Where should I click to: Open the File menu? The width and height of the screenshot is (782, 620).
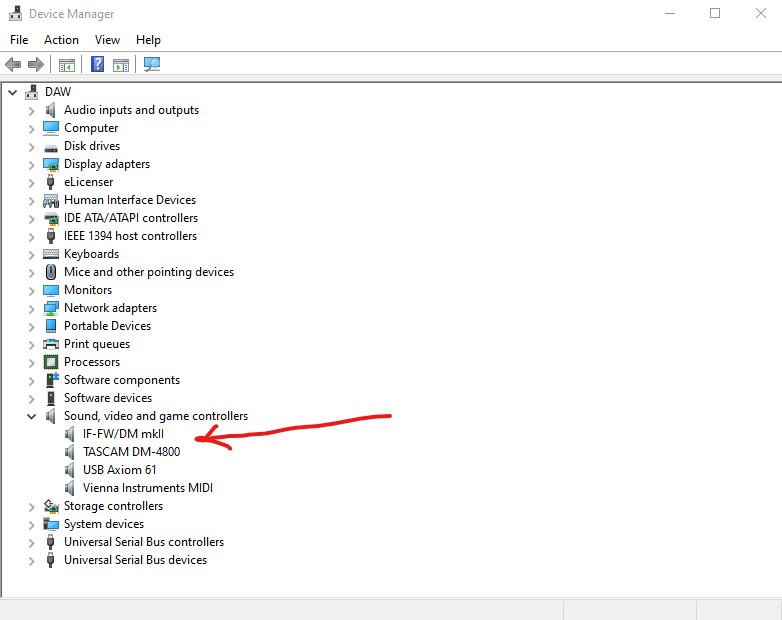click(19, 40)
